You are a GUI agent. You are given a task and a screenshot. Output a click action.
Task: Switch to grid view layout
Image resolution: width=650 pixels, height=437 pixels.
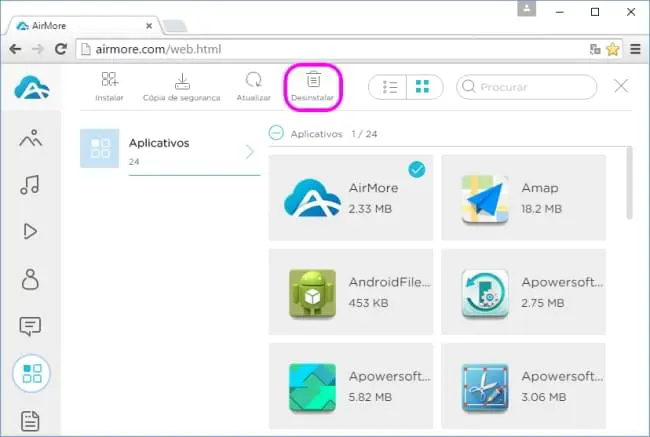pyautogui.click(x=424, y=87)
